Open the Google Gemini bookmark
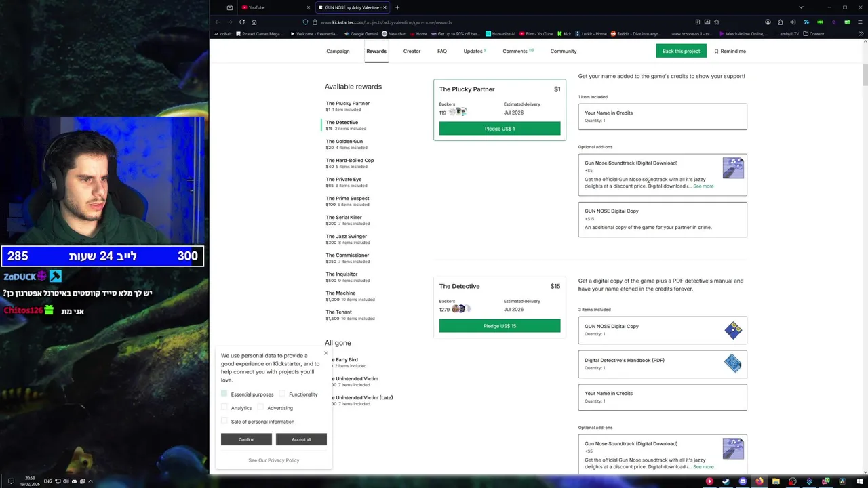The width and height of the screenshot is (868, 488). (x=361, y=33)
